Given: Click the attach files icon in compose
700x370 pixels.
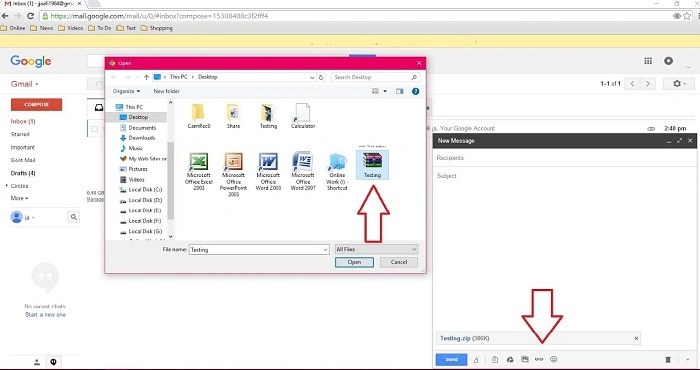Looking at the screenshot, I should 495,360.
